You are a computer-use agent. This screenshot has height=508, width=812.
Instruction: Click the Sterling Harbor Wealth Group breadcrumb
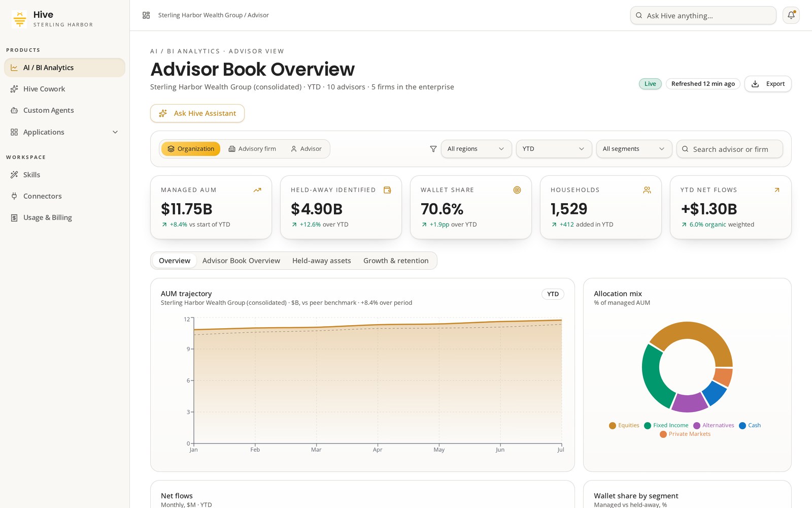pos(200,15)
